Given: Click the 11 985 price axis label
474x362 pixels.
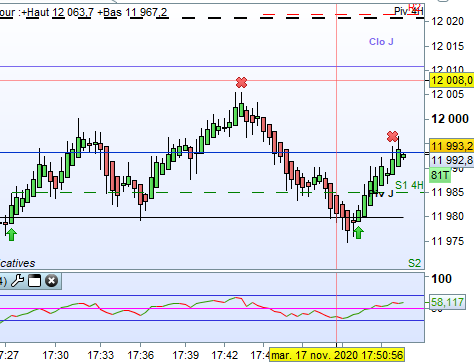Looking at the screenshot, I should tap(447, 192).
